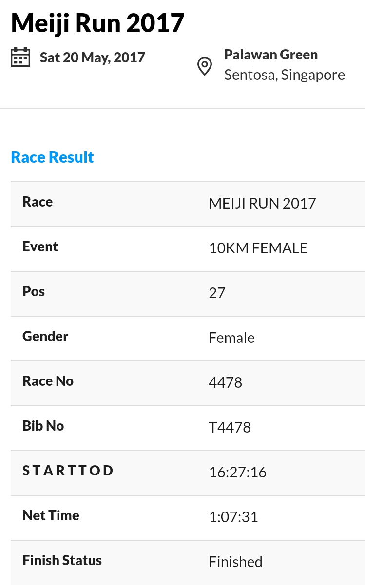Screen dimensions: 365x588
Task: Select the STARTTOD row label
Action: [68, 471]
